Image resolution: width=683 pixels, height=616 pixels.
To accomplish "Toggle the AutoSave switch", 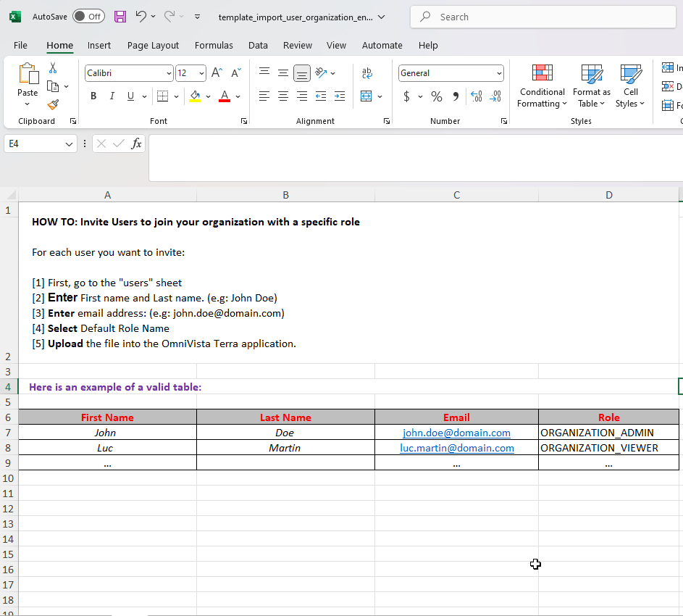I will point(88,17).
